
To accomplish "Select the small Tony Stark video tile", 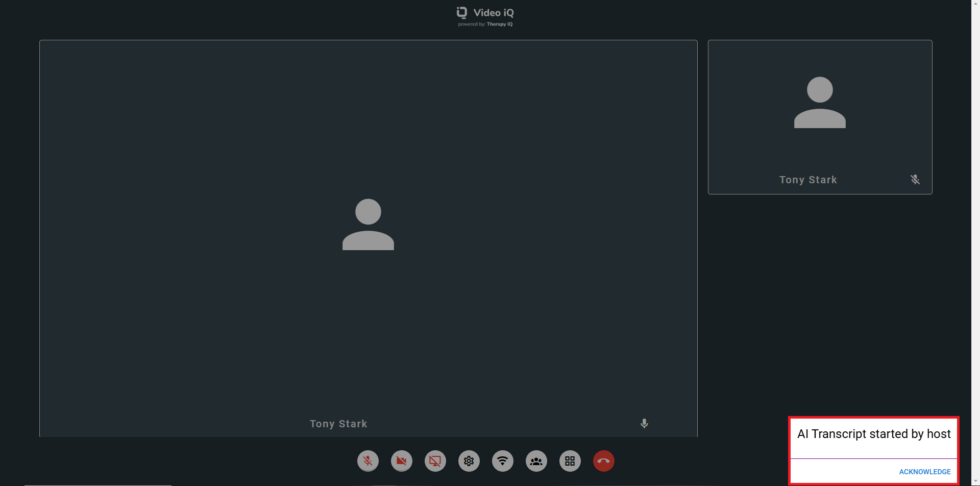I will tap(820, 117).
